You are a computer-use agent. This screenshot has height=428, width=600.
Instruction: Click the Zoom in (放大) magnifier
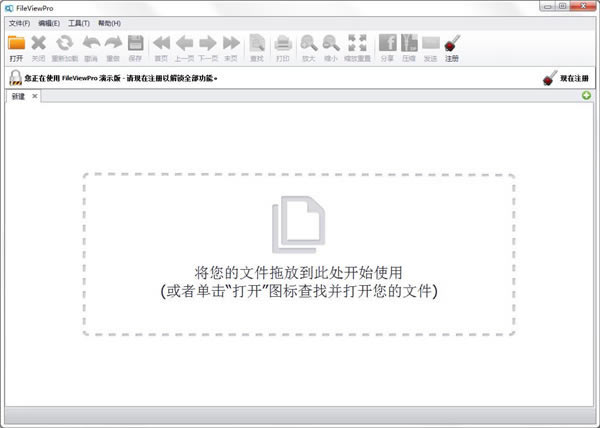click(x=308, y=43)
